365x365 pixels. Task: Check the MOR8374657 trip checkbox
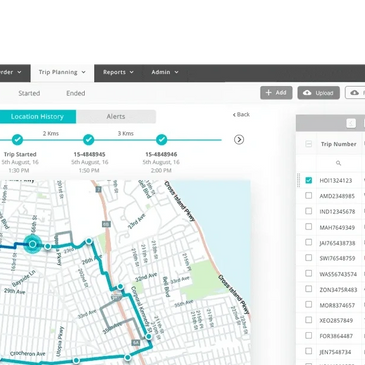tap(309, 305)
